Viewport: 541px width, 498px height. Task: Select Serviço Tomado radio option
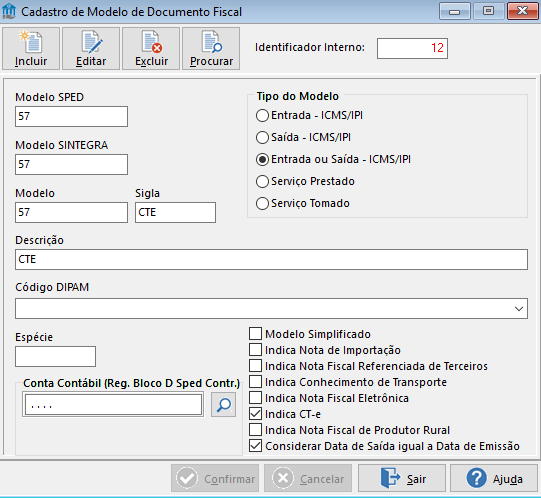pyautogui.click(x=262, y=203)
